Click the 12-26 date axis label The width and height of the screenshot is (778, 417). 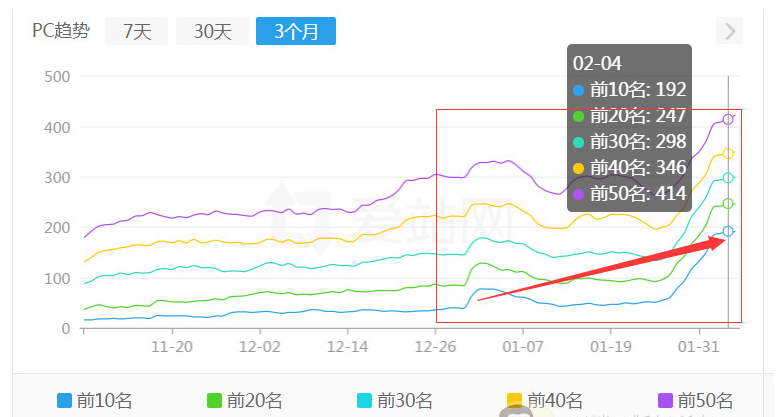pos(436,347)
